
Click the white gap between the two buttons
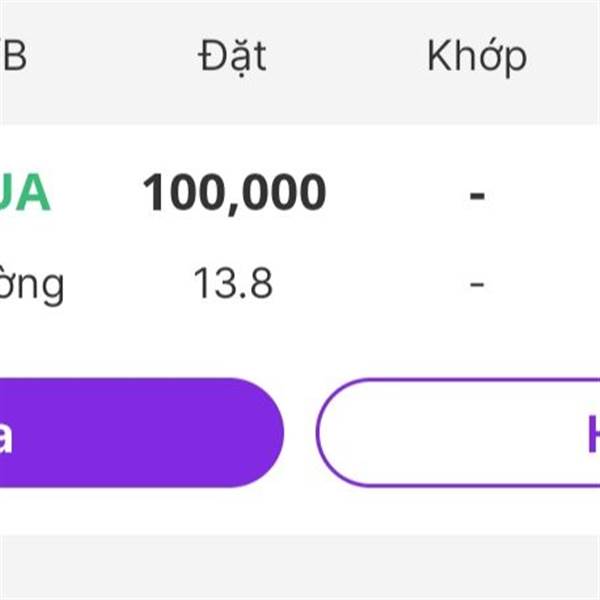point(300,433)
